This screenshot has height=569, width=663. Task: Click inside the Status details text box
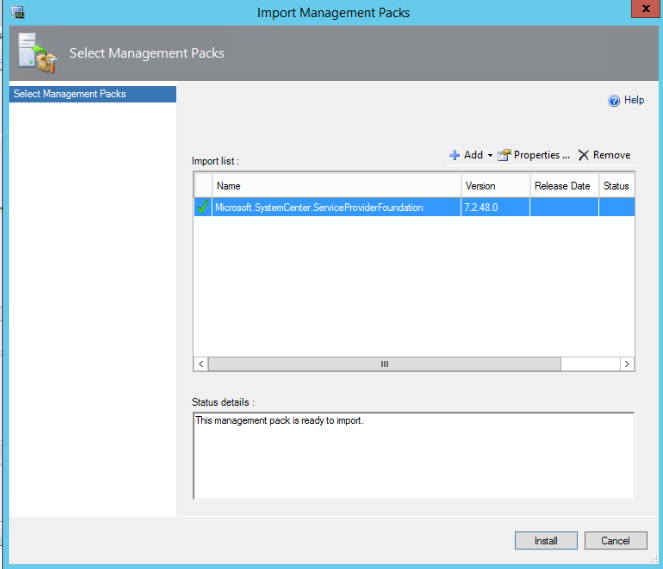click(412, 455)
